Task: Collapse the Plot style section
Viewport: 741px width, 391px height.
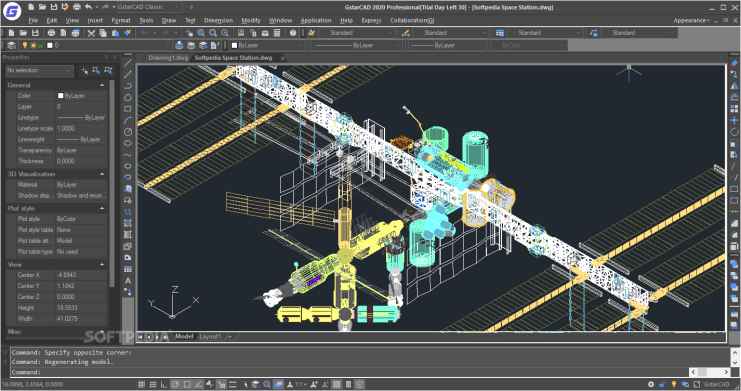Action: pyautogui.click(x=102, y=209)
